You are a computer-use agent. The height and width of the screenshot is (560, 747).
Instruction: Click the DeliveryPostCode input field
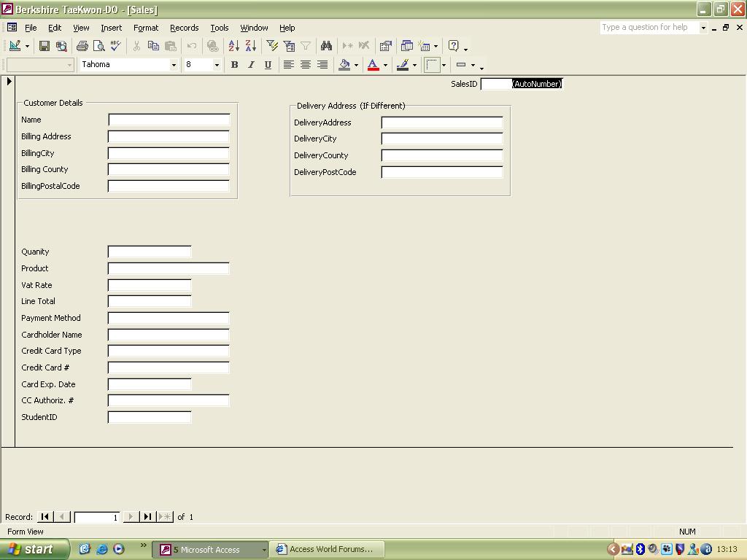coord(442,172)
